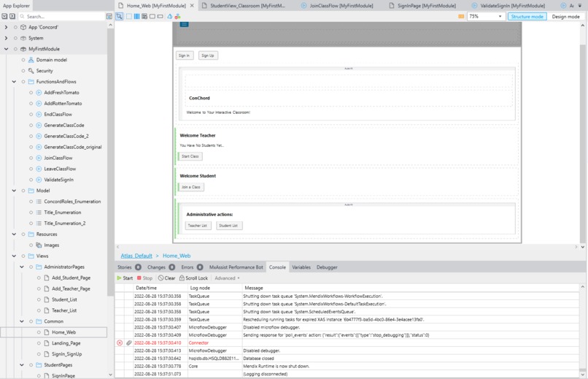
Task: Click the blue menu icon in page header
Action: tap(184, 24)
